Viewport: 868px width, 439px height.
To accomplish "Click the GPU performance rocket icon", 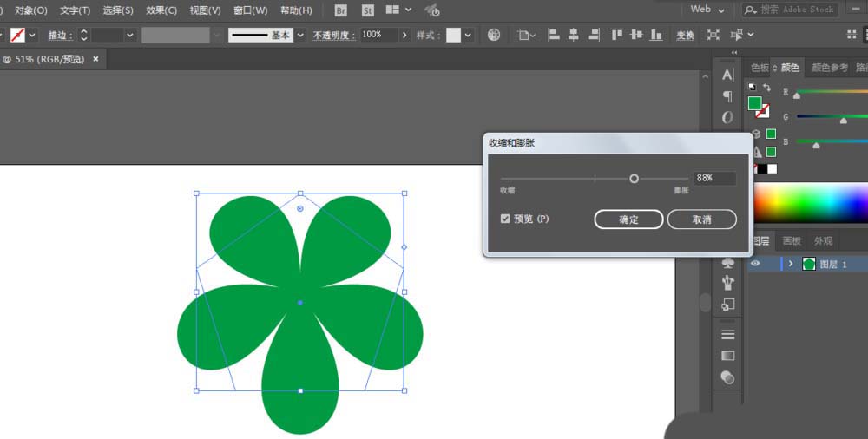I will (x=431, y=10).
